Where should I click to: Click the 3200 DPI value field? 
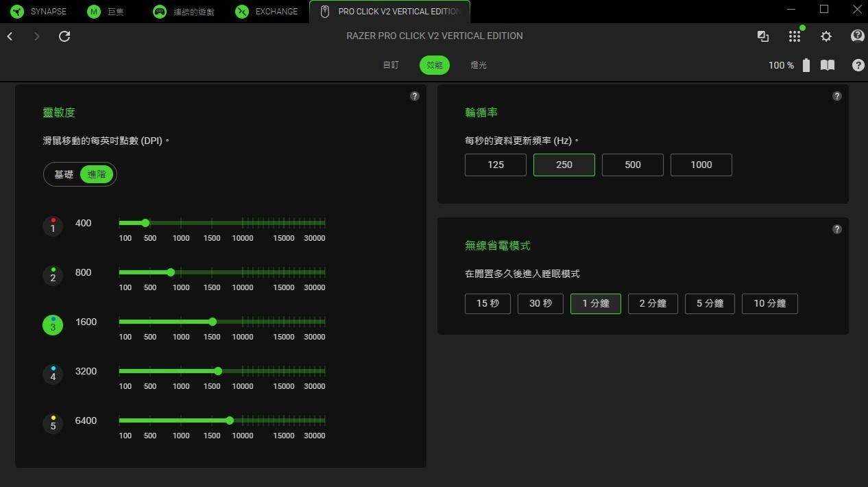click(x=86, y=371)
